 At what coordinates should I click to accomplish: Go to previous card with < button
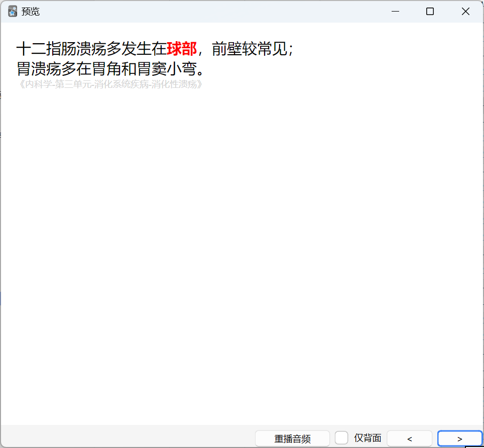pos(409,438)
